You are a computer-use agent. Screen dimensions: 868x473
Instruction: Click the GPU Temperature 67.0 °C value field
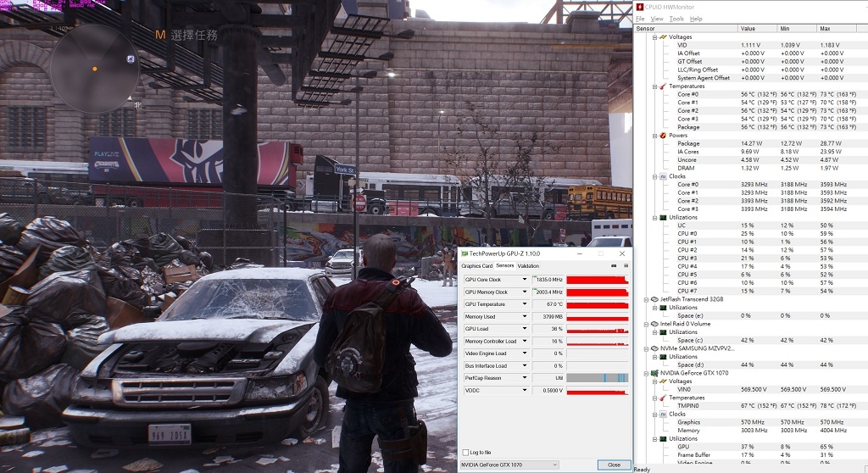(x=548, y=304)
